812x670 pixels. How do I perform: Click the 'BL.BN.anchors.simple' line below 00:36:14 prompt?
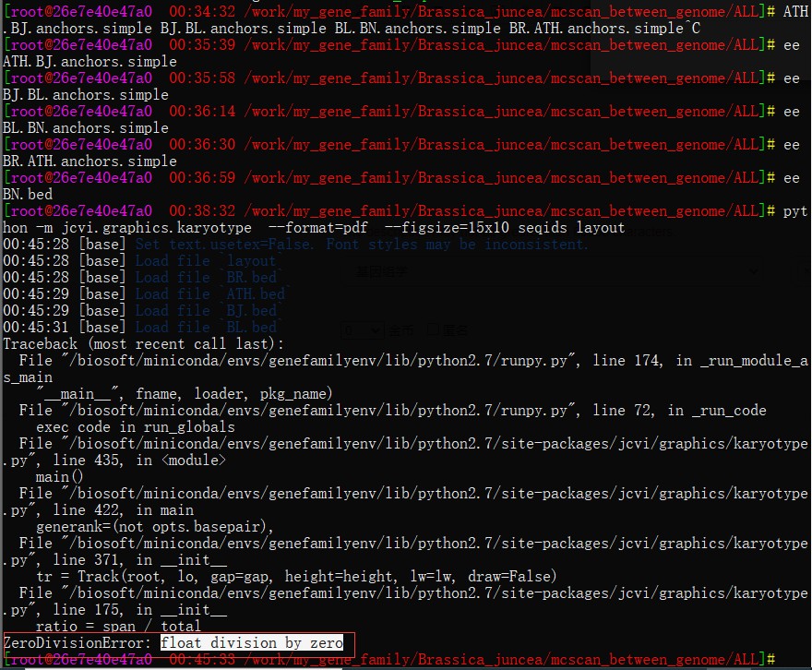tap(86, 128)
